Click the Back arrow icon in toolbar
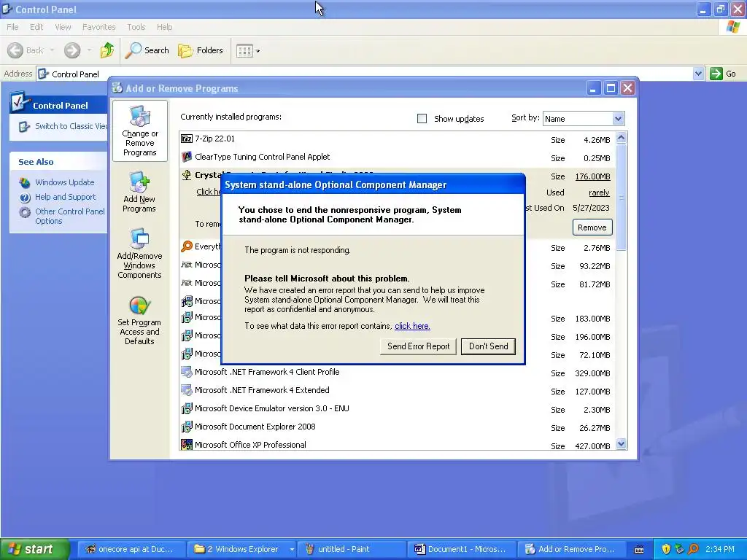This screenshot has height=560, width=747. click(15, 50)
